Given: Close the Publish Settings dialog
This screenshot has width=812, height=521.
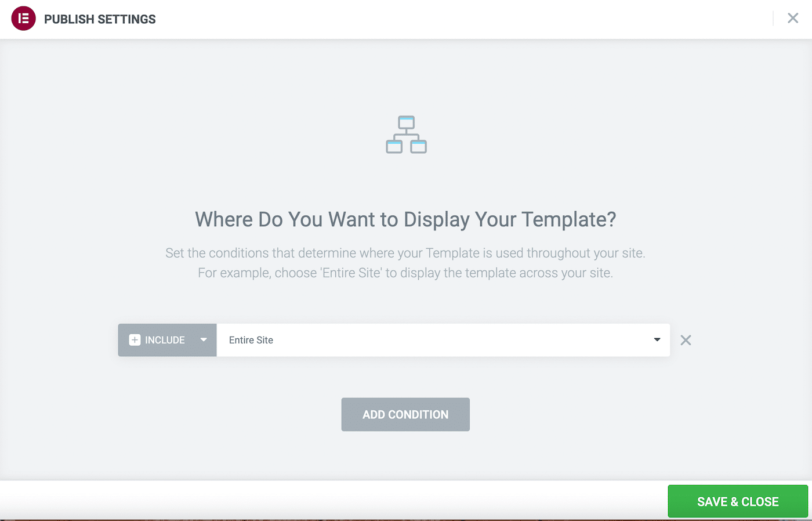Looking at the screenshot, I should point(793,19).
